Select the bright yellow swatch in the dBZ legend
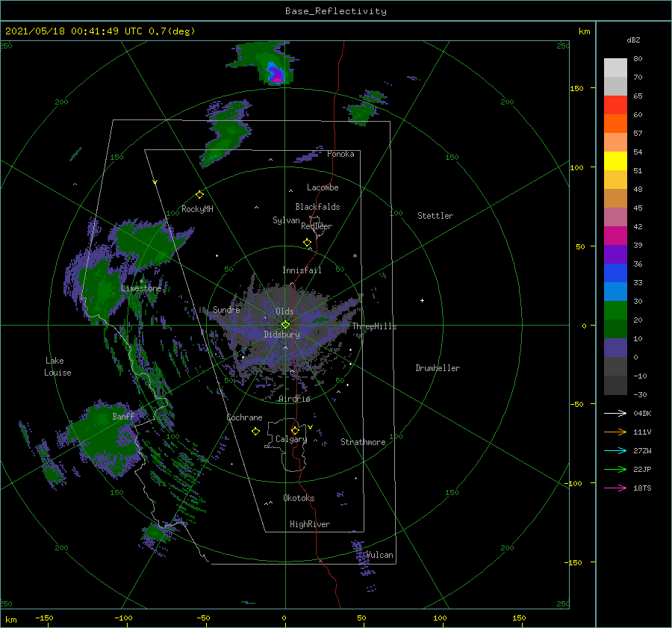 pyautogui.click(x=615, y=161)
